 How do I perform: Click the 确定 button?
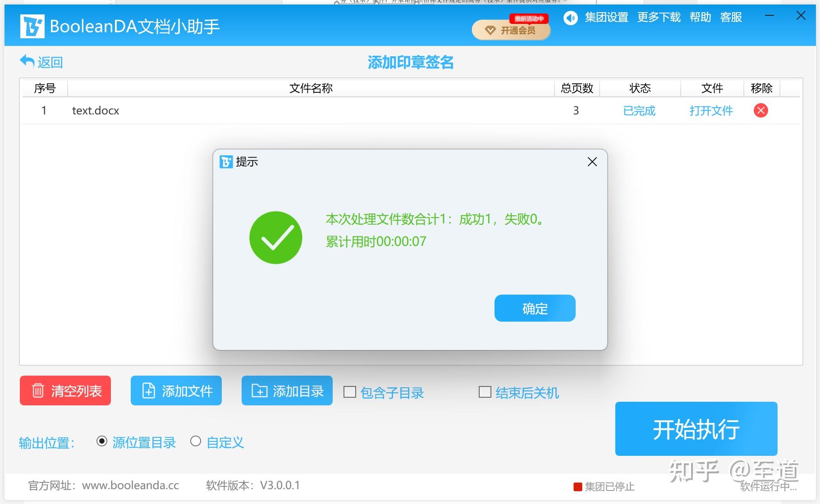tap(535, 308)
